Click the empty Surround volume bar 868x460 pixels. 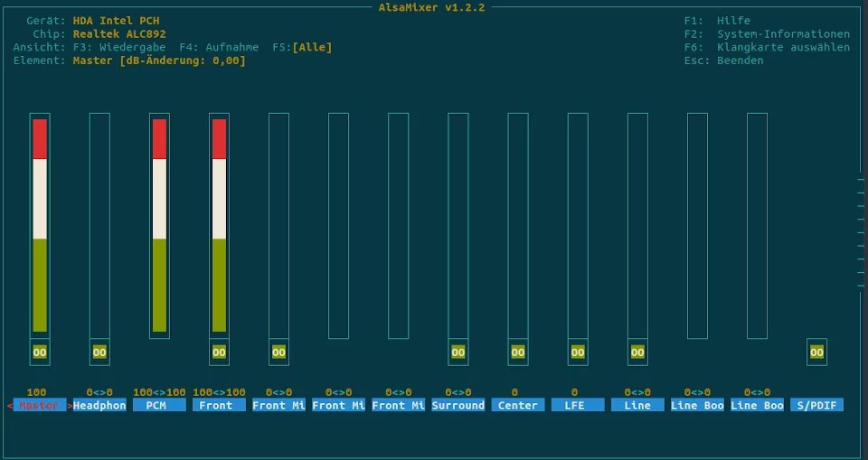coord(458,226)
